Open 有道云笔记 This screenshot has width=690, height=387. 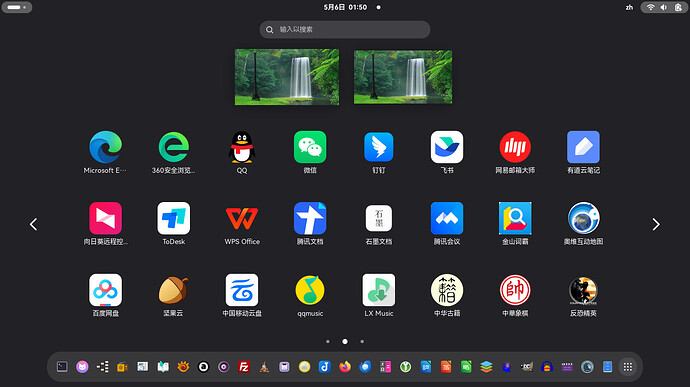583,147
